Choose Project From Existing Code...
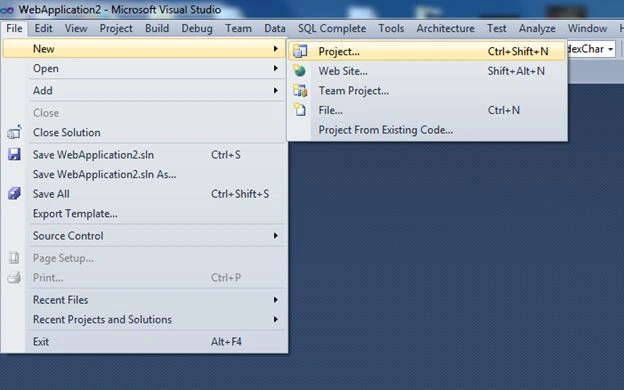Screen dimensions: 624x390 tap(427, 130)
